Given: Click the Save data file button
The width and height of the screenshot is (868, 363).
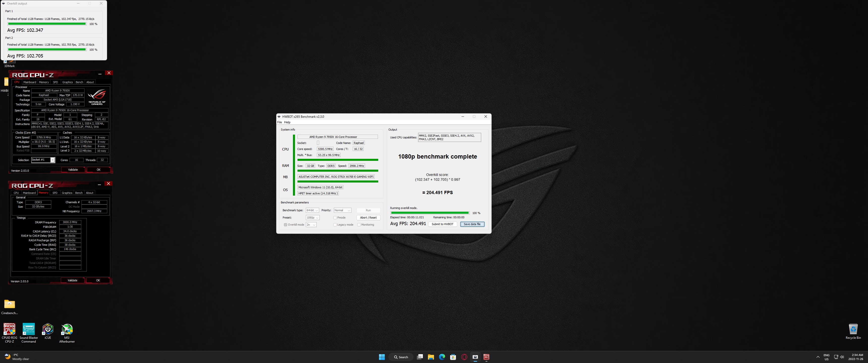Looking at the screenshot, I should point(472,224).
